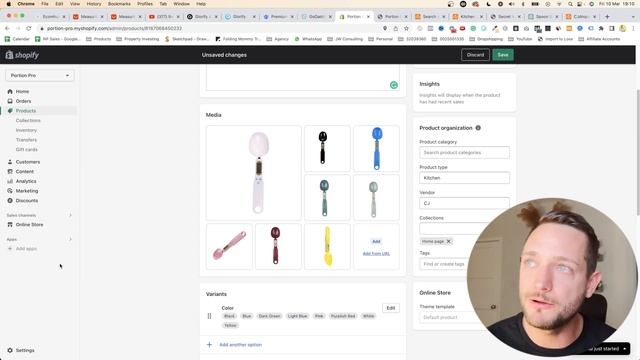Select the pink spoon thumbnail
640x360 pixels.
coord(229,247)
